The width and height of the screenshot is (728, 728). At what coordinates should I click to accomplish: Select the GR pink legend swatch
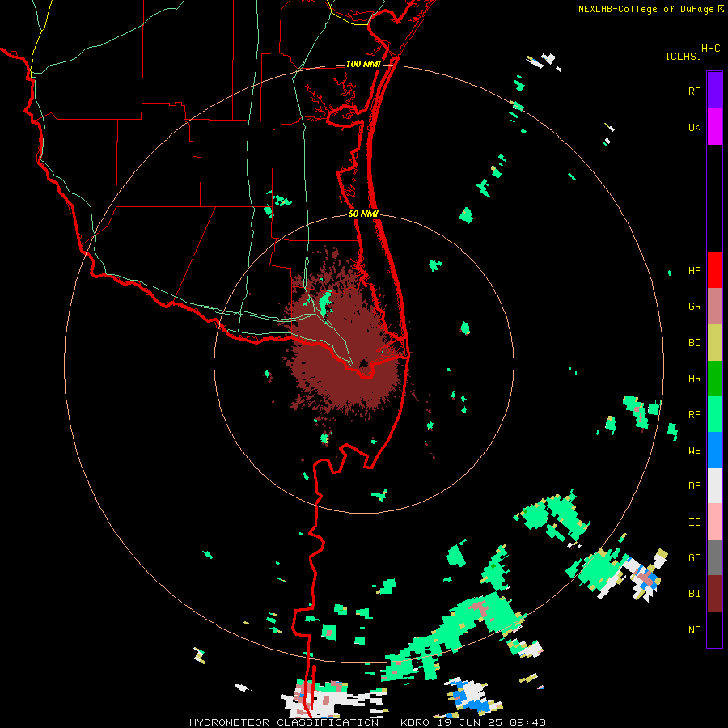click(x=714, y=307)
